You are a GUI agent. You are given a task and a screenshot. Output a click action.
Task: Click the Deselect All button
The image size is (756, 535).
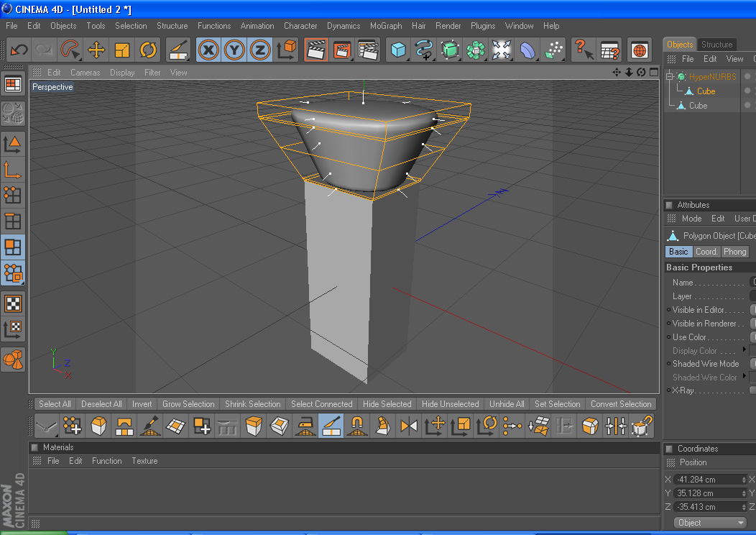(x=101, y=404)
